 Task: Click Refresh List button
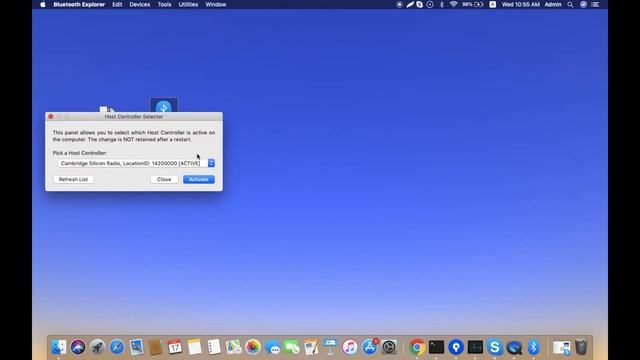[73, 179]
